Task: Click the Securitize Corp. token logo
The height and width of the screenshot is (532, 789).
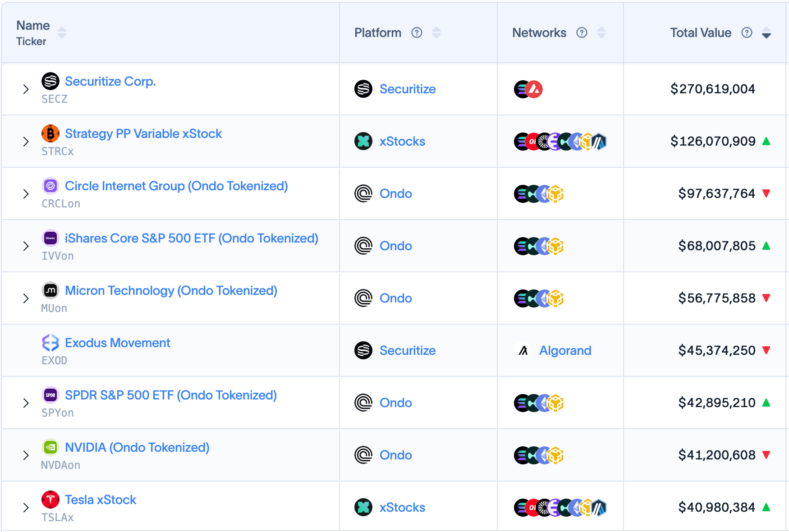Action: pyautogui.click(x=50, y=81)
